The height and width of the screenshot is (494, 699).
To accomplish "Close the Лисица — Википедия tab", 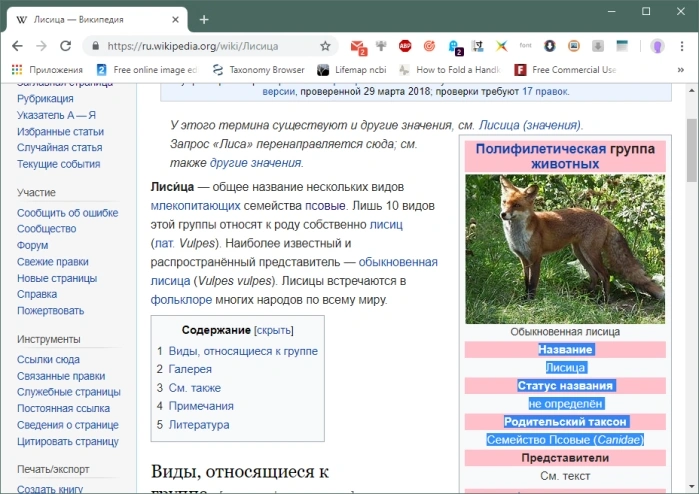I will coord(176,20).
